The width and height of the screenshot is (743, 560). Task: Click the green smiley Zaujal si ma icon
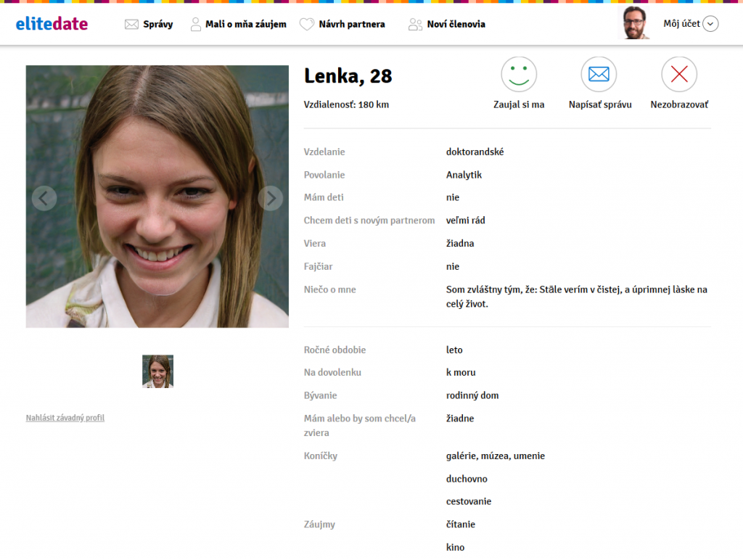coord(518,75)
